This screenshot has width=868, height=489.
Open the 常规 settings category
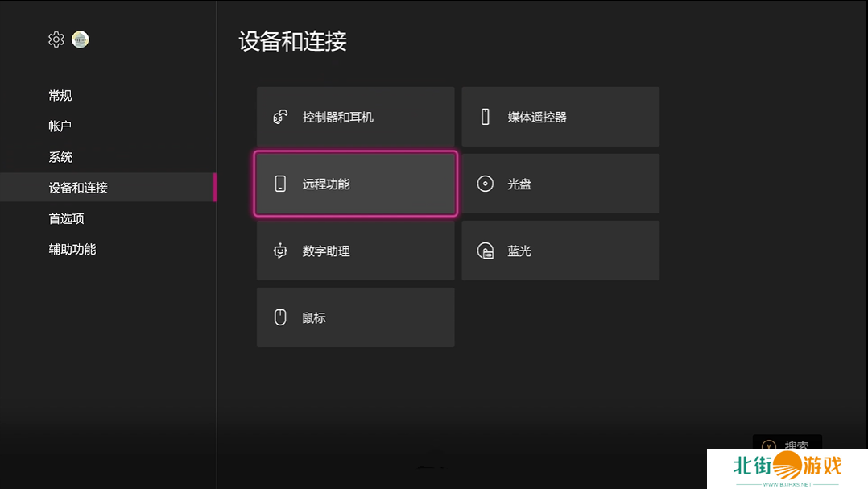(60, 95)
